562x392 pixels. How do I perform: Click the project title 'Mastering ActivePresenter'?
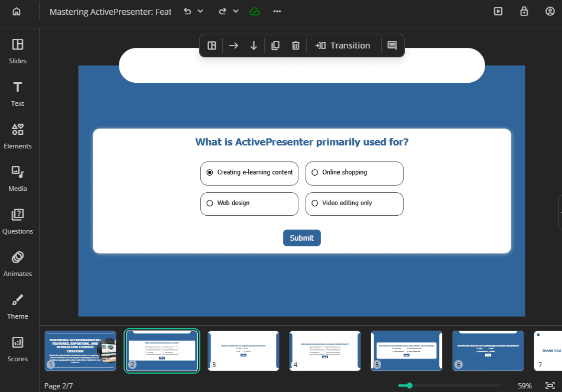click(x=110, y=11)
